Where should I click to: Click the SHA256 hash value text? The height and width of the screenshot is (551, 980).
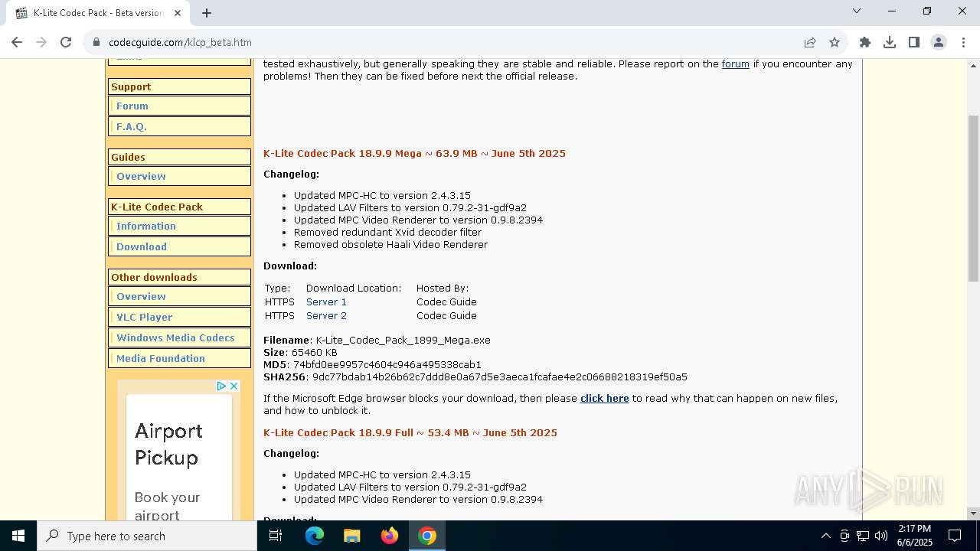point(500,377)
